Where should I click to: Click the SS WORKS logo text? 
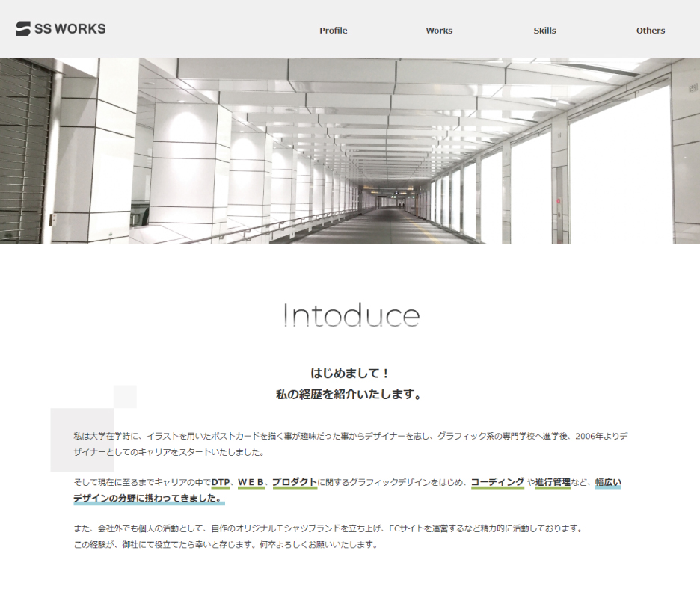click(70, 29)
